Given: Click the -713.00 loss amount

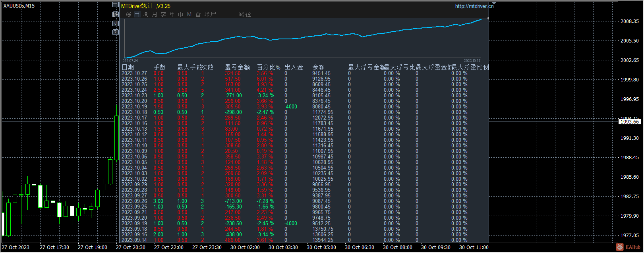Looking at the screenshot, I should coord(233,201).
